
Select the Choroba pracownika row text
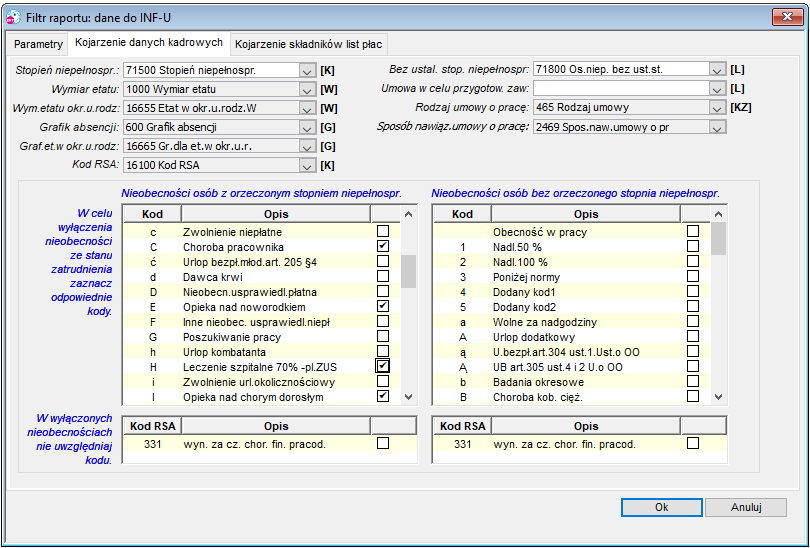tap(233, 247)
